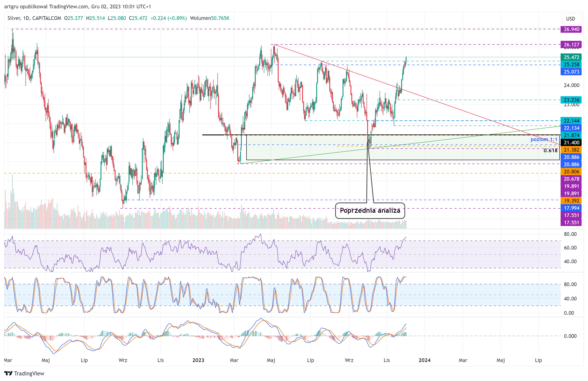This screenshot has height=381, width=588.
Task: Click the blue 17.994 price label
Action: [571, 208]
